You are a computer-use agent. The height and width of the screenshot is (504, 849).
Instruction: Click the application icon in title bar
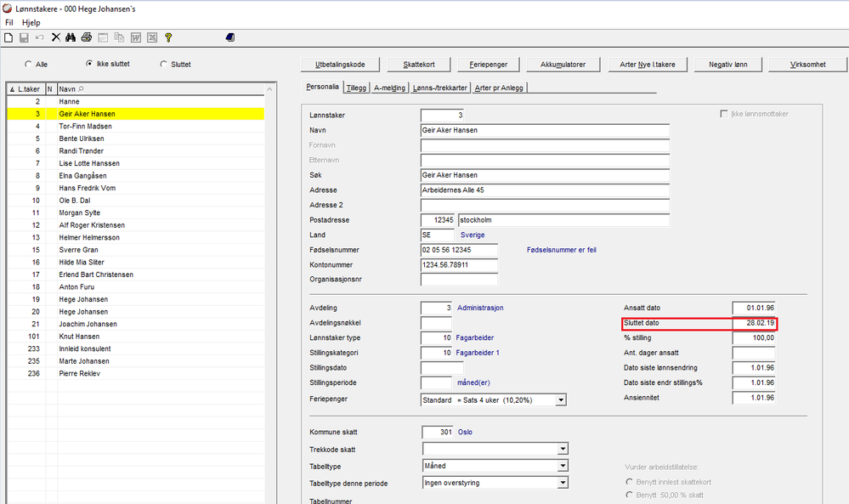tap(7, 8)
